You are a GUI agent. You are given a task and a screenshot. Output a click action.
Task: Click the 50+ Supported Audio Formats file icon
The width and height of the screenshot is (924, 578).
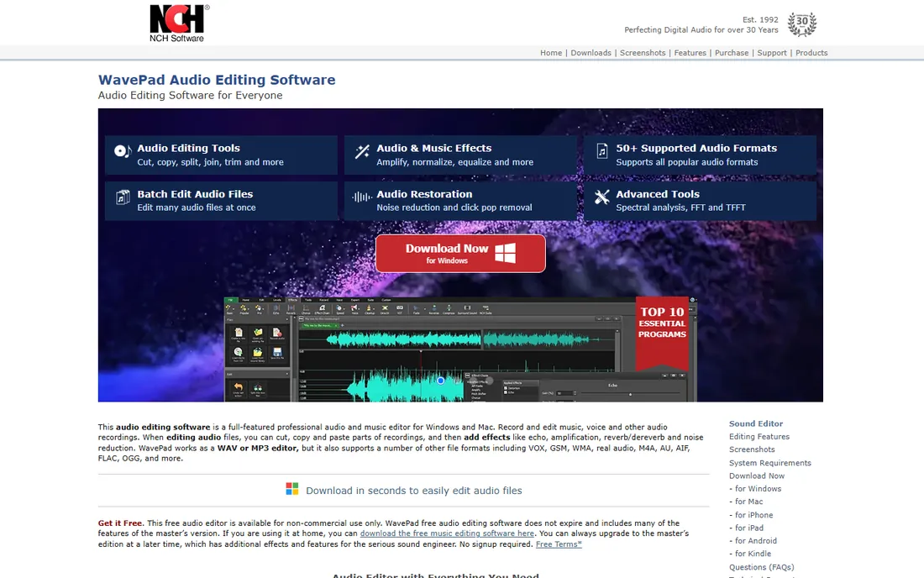[x=601, y=151]
